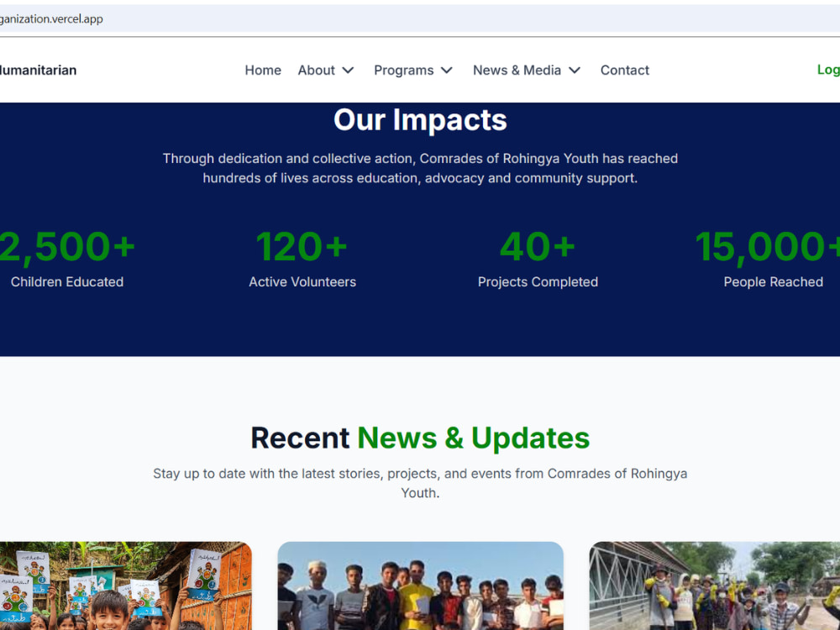
Task: Click the Children Educated label
Action: point(67,281)
